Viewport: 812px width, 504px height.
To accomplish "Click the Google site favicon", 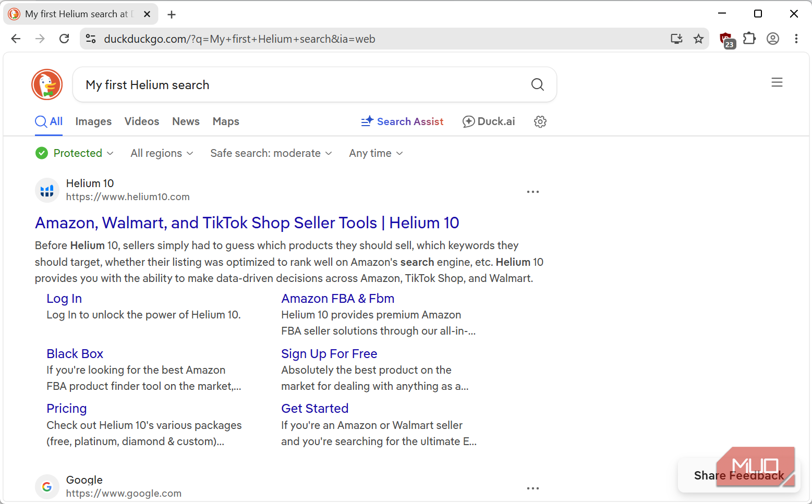I will (47, 487).
